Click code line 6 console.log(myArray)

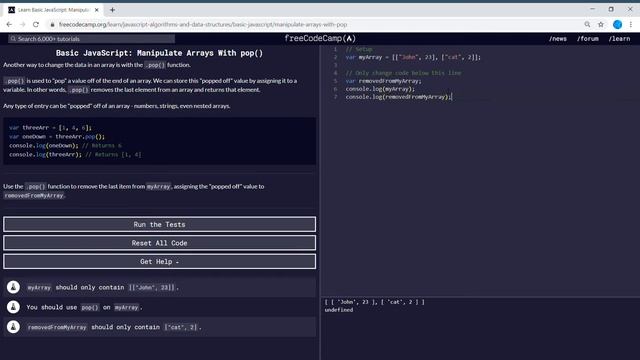click(x=380, y=89)
